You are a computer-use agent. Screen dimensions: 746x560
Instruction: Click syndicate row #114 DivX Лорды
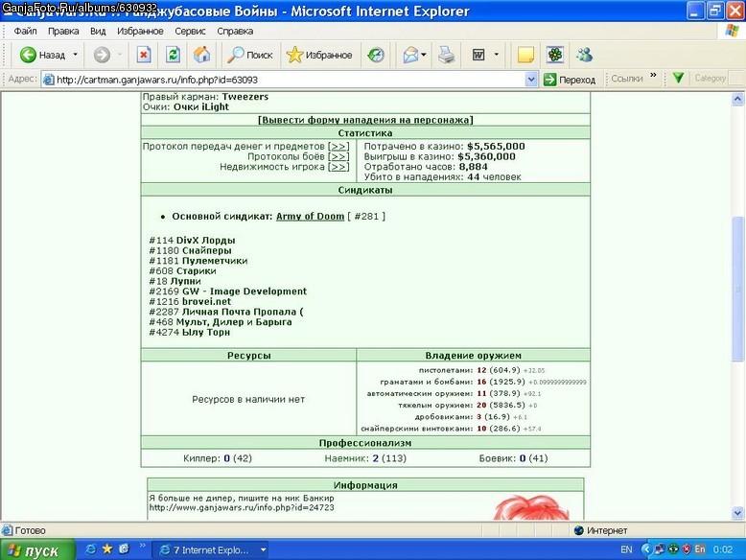[192, 241]
